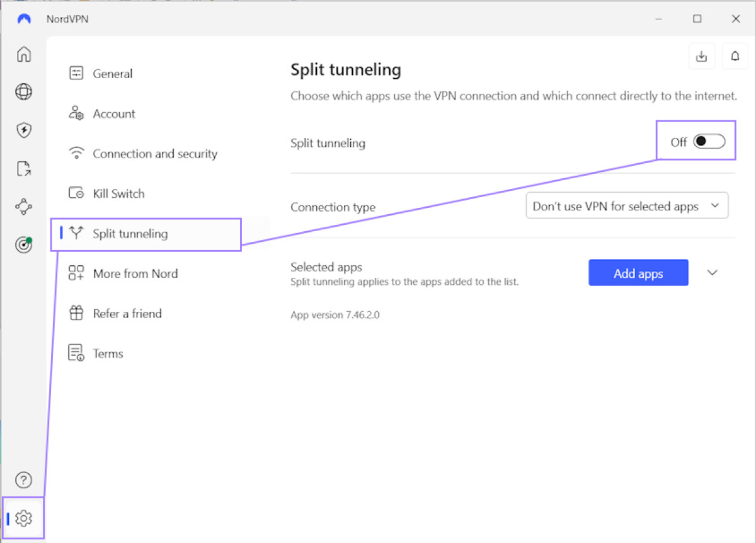Turn on the Split tunneling toggle
The width and height of the screenshot is (756, 543).
tap(709, 142)
